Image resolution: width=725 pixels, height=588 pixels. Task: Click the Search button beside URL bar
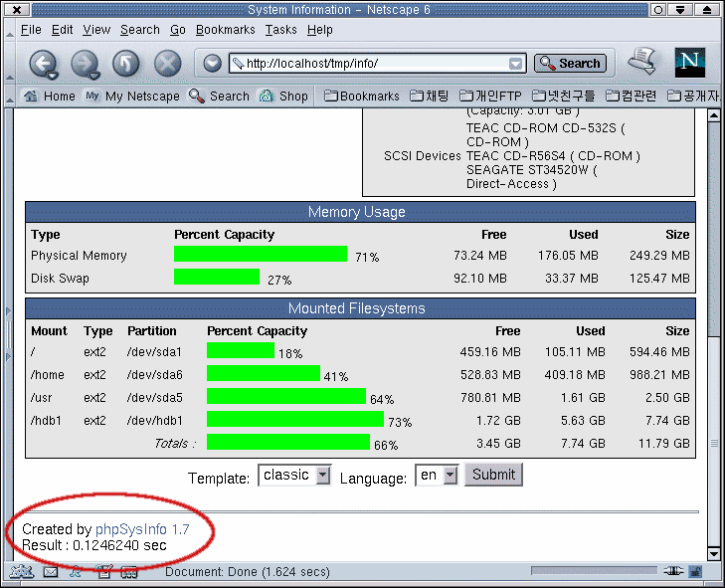(570, 64)
